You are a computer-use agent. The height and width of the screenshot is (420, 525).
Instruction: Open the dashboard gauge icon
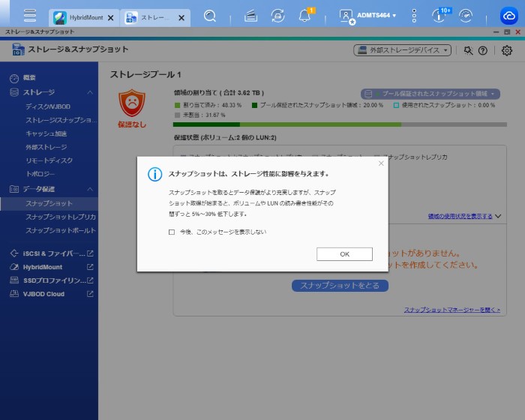click(x=466, y=16)
